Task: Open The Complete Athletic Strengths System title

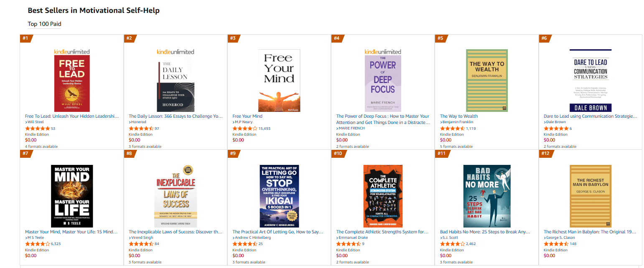Action: click(382, 232)
